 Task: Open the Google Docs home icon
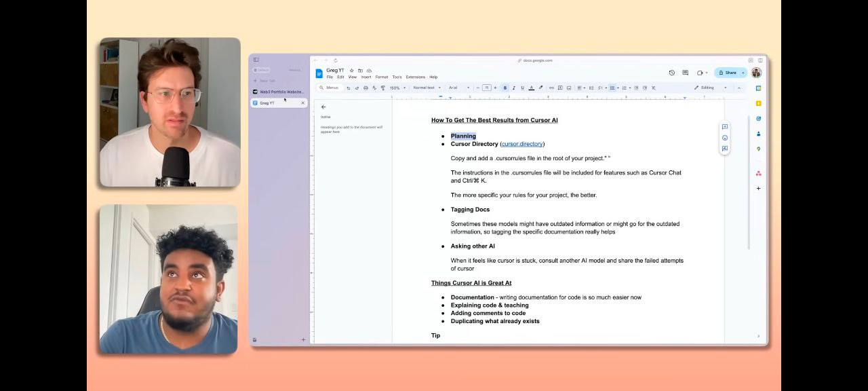coord(319,73)
